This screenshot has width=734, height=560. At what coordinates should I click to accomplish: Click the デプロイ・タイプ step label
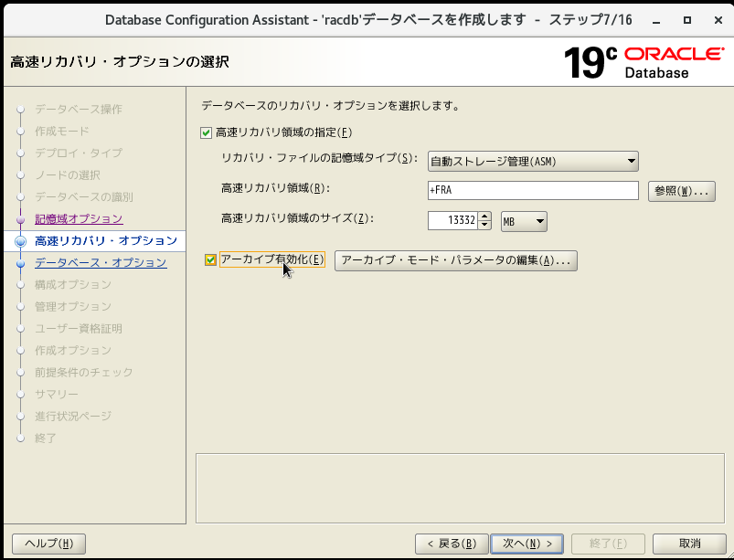(79, 153)
